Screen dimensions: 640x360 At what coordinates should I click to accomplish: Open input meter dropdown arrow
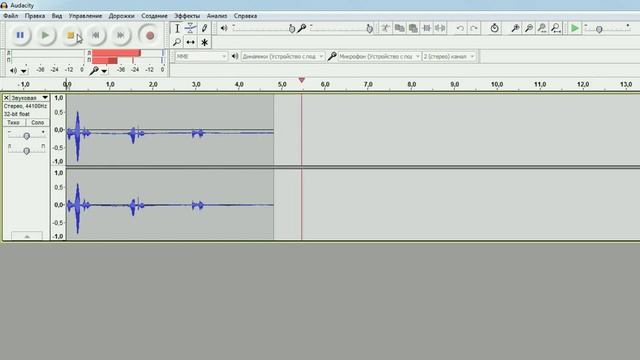pos(104,71)
